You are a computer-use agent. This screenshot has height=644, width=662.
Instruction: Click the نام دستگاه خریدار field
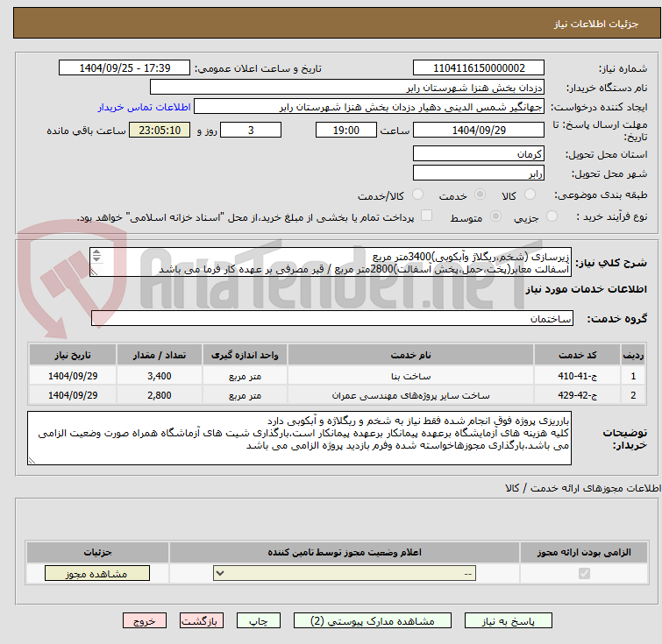346,88
